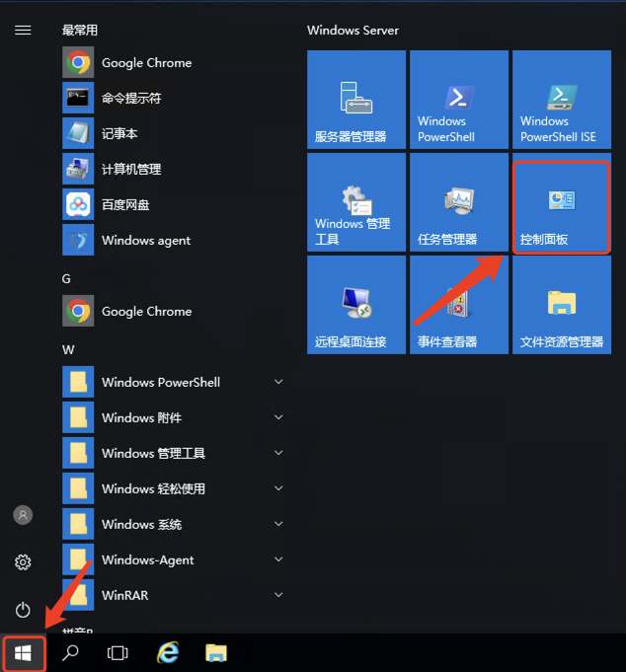Image resolution: width=626 pixels, height=672 pixels.
Task: Launch Windows agent from the most-used list
Action: (x=174, y=241)
